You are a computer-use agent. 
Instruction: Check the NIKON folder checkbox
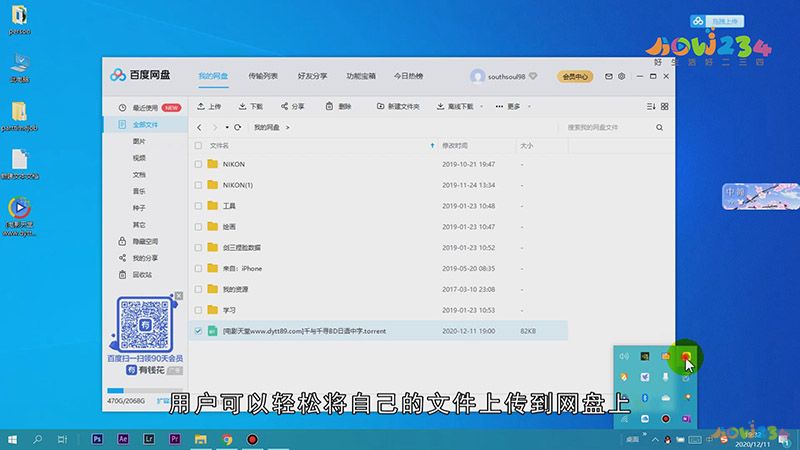click(198, 164)
